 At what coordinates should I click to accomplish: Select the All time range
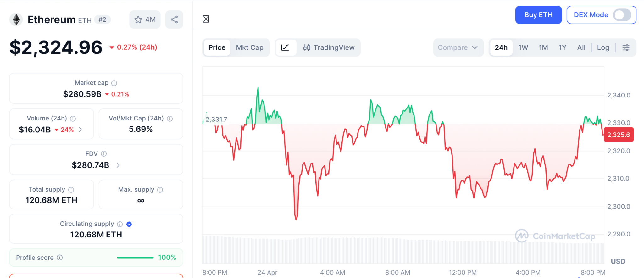(581, 47)
